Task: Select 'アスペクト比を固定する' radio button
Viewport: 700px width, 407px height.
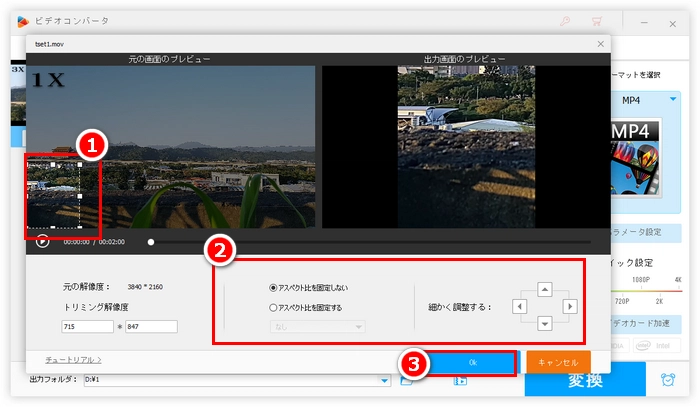Action: point(275,307)
